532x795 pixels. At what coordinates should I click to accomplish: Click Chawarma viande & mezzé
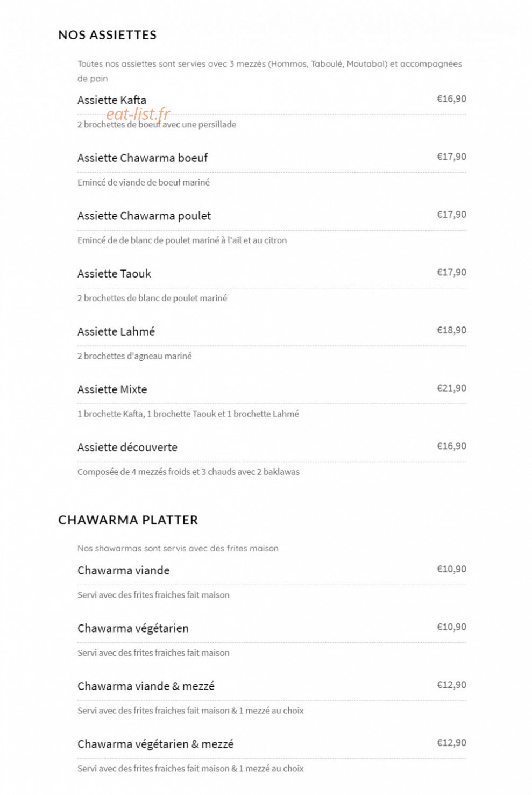click(x=146, y=686)
